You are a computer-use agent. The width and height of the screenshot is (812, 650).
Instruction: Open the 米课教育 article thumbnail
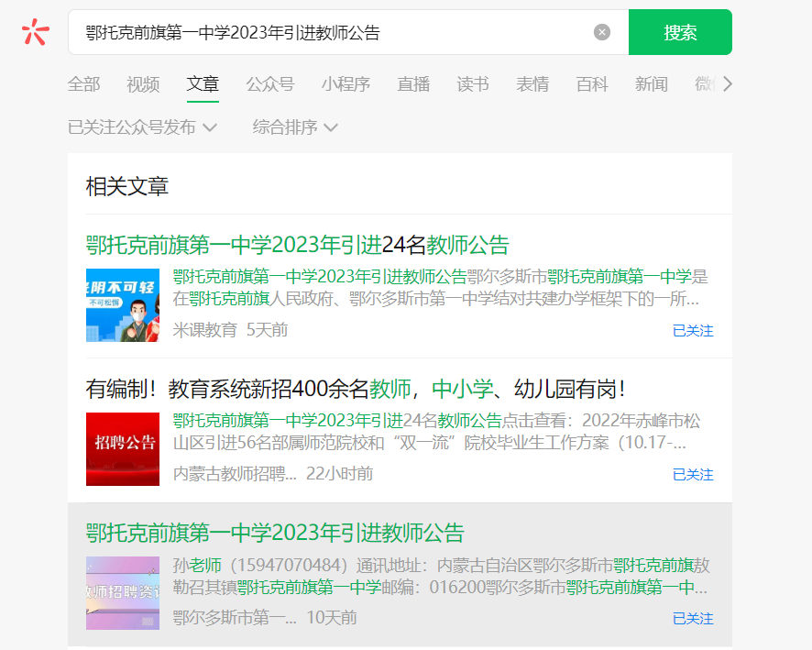click(123, 305)
